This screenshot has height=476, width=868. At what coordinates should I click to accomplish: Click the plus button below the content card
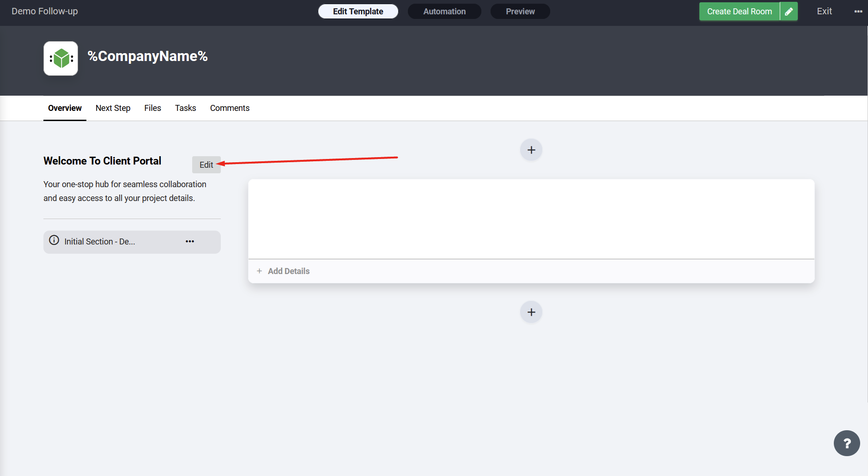[x=531, y=312]
